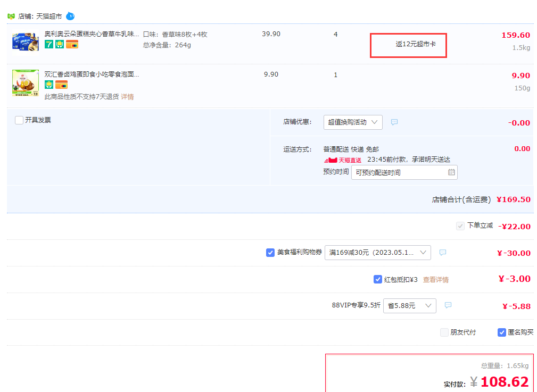Click the 普通配送 快递 免邮 shipping text
This screenshot has width=537, height=392.
(351, 149)
